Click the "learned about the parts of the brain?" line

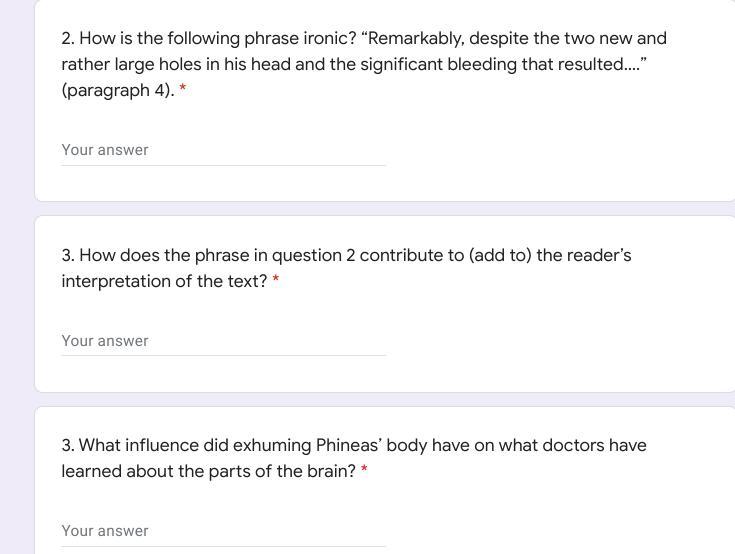point(208,471)
